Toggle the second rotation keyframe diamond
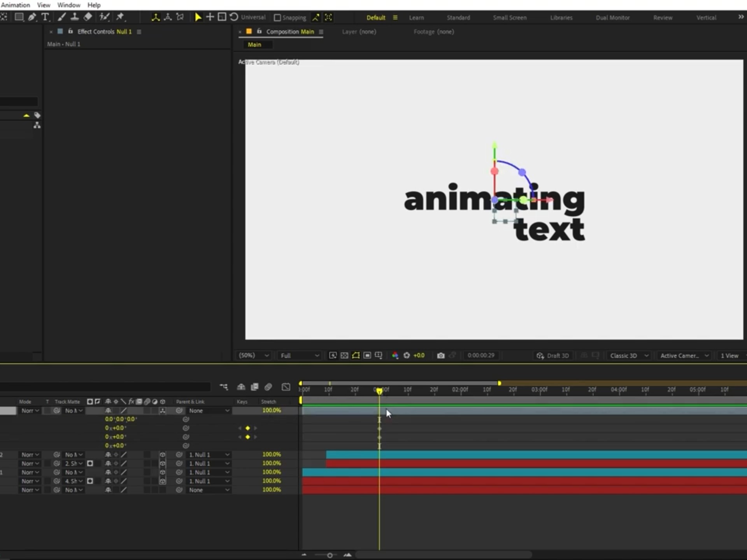The width and height of the screenshot is (747, 560). (x=247, y=437)
